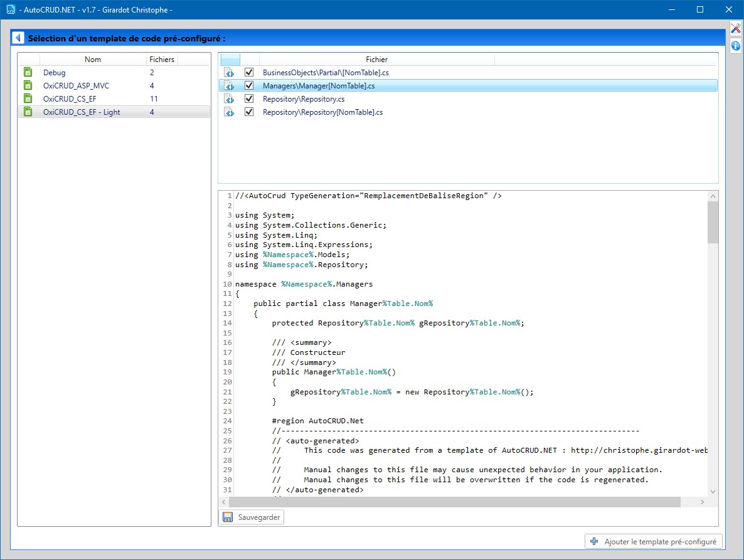Click code icon for Repository\Repository.cs
The height and width of the screenshot is (560, 744).
[230, 99]
